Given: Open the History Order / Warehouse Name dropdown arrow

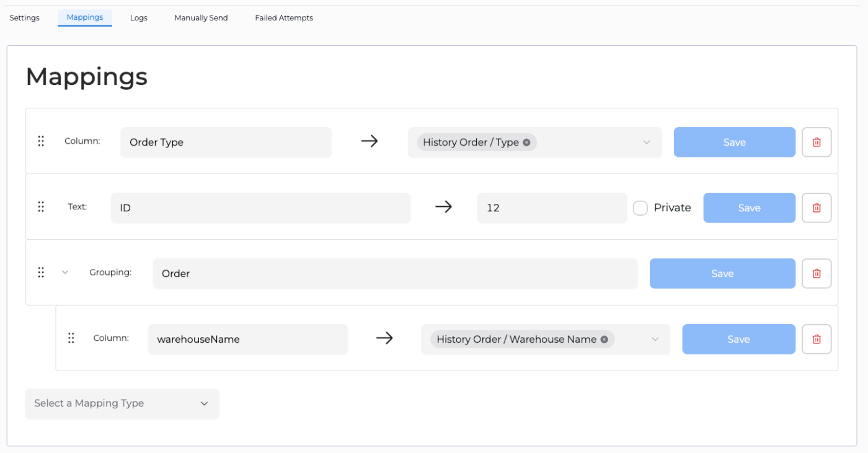Looking at the screenshot, I should tap(655, 340).
